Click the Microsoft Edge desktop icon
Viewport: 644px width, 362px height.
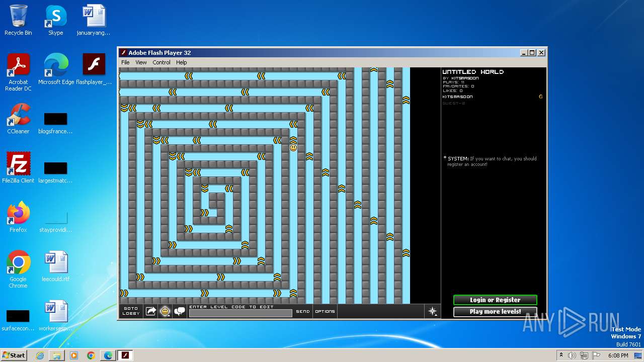[56, 69]
